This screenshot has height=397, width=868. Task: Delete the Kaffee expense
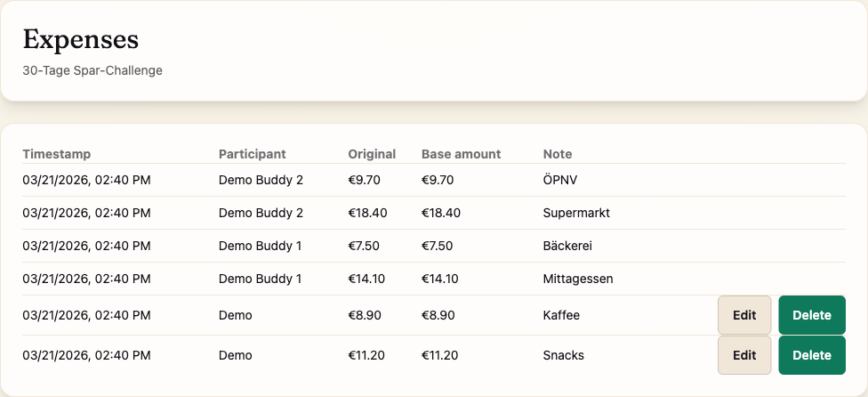pyautogui.click(x=811, y=315)
